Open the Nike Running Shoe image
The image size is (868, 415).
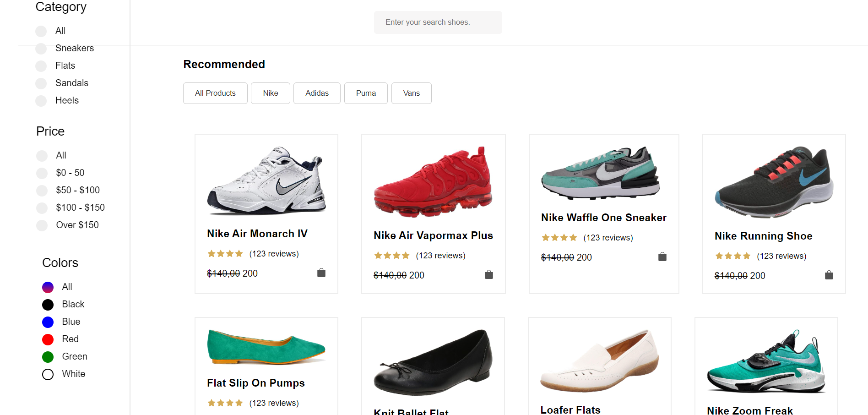point(774,182)
